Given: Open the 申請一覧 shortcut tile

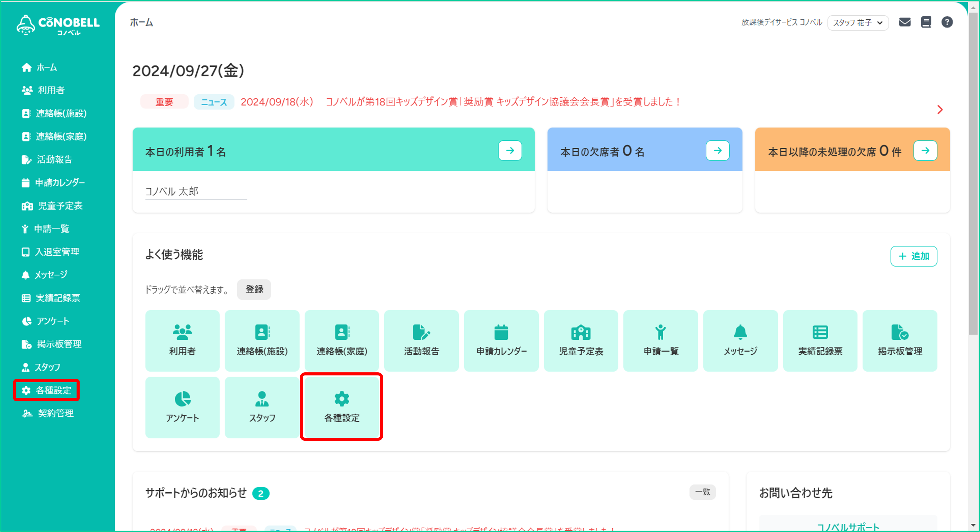Looking at the screenshot, I should 660,341.
